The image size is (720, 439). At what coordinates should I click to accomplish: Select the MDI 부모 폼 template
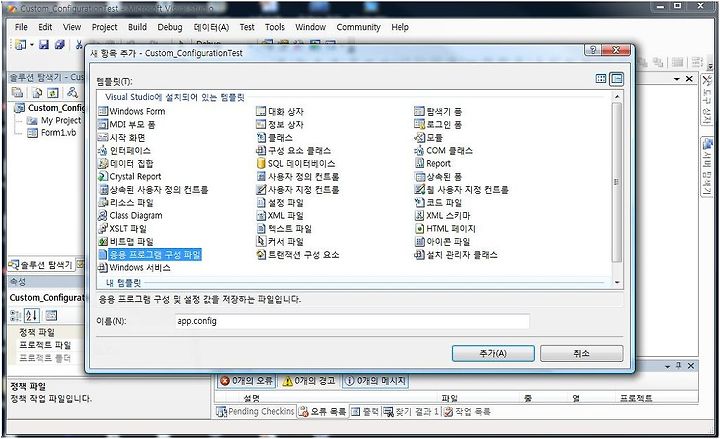[x=127, y=124]
